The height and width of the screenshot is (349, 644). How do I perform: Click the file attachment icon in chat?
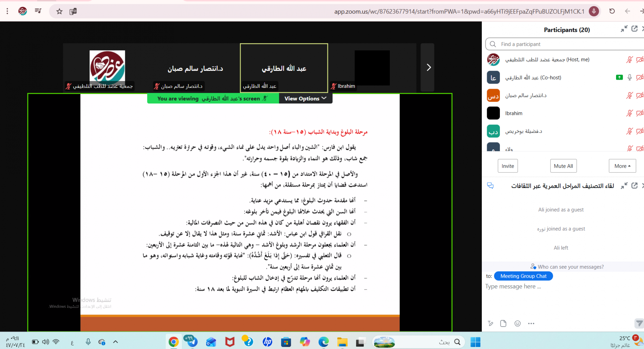tap(503, 323)
